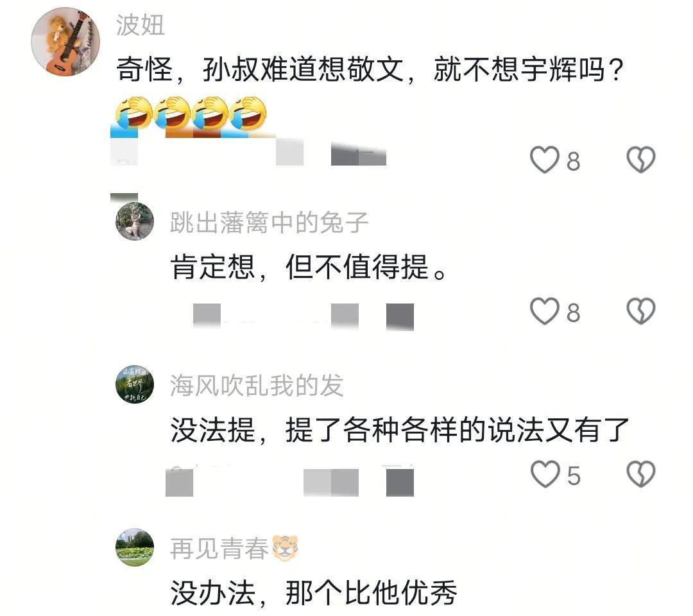Select reply text 肯定想，但不值得提
The image size is (693, 616).
300,267
